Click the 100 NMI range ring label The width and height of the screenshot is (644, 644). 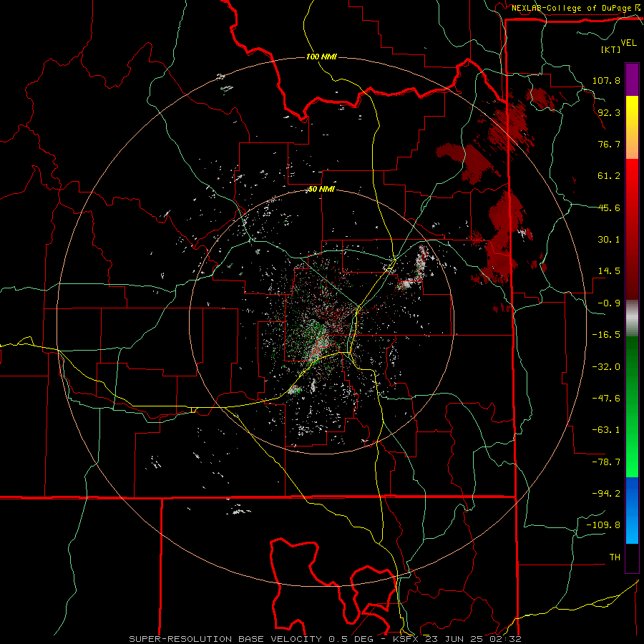321,57
